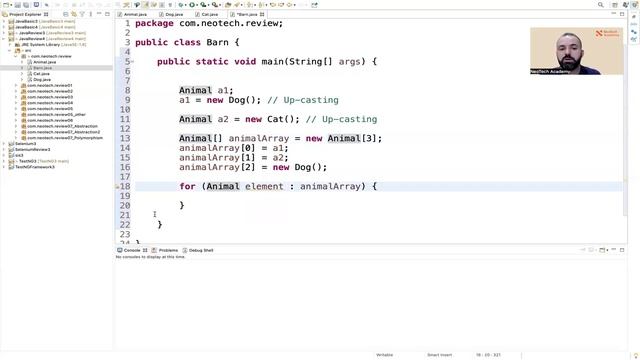This screenshot has width=640, height=360.
Task: Select the TestNG3 project
Action: point(39,161)
